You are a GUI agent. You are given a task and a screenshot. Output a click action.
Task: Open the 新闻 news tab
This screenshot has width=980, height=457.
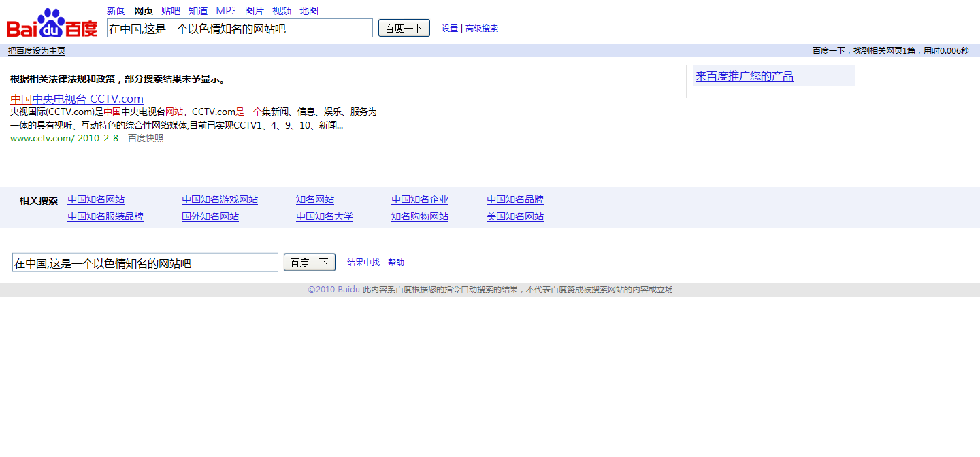click(116, 11)
